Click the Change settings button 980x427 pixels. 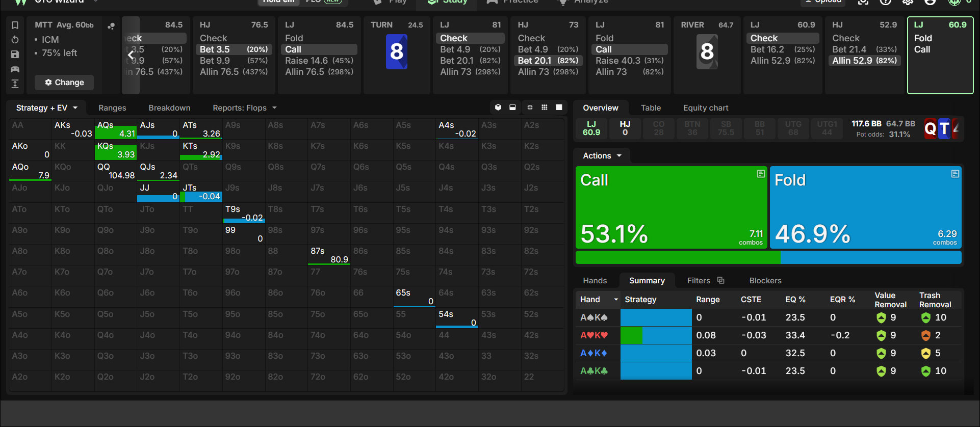[x=64, y=83]
